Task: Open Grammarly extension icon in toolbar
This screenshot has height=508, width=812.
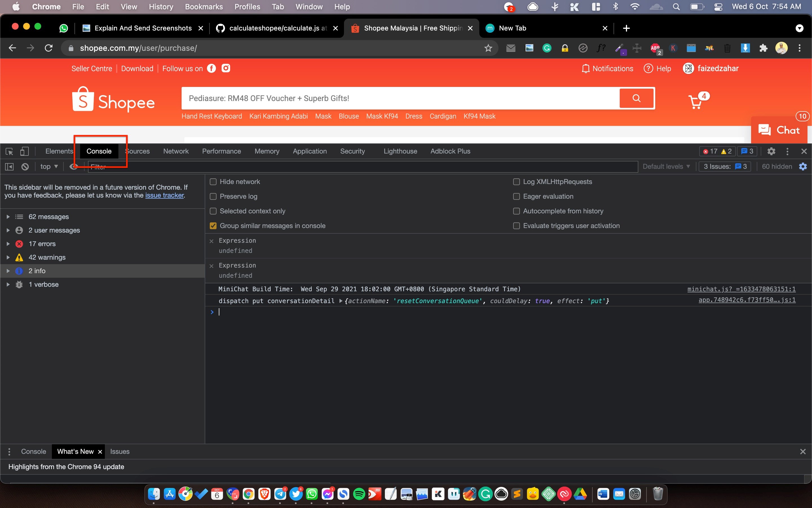Action: (x=547, y=48)
